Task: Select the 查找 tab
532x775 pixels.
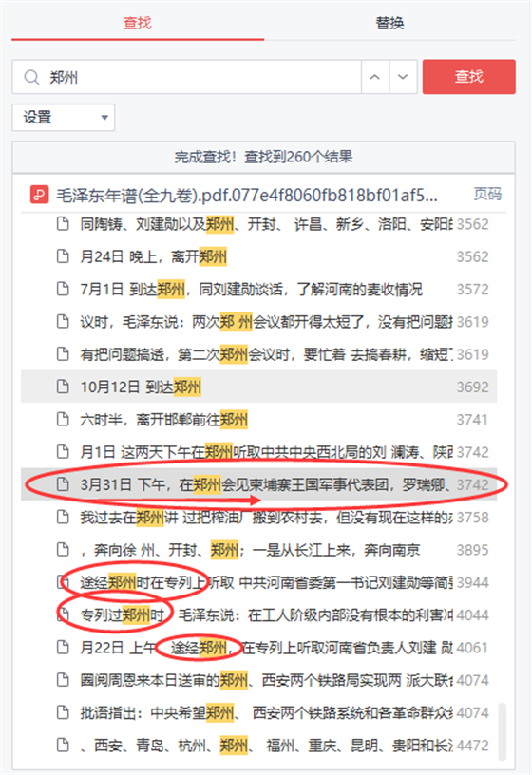Action: 138,23
